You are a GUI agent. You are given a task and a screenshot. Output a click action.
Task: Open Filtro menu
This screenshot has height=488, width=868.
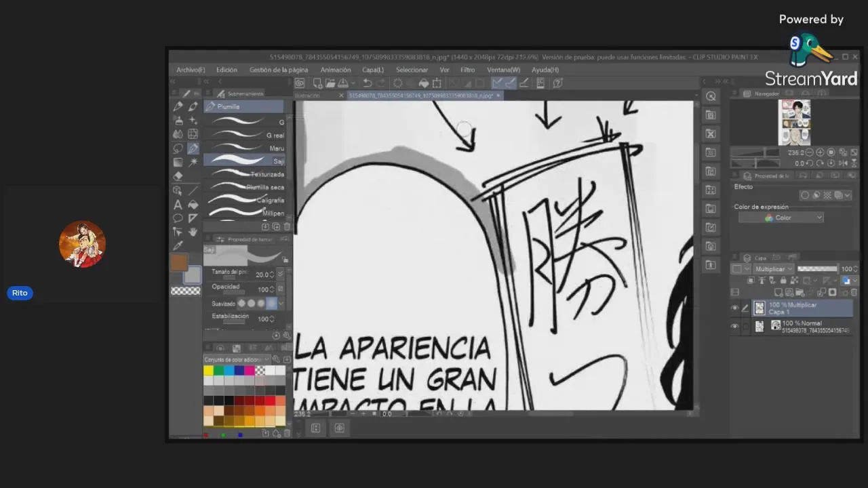468,70
